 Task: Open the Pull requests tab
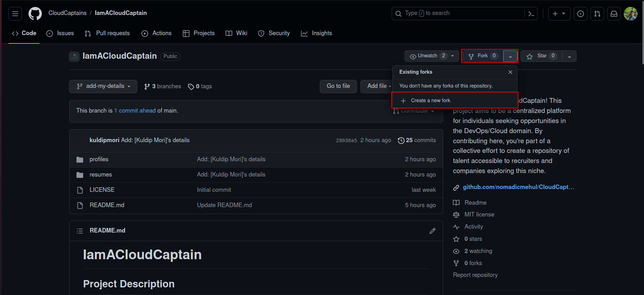click(x=107, y=33)
